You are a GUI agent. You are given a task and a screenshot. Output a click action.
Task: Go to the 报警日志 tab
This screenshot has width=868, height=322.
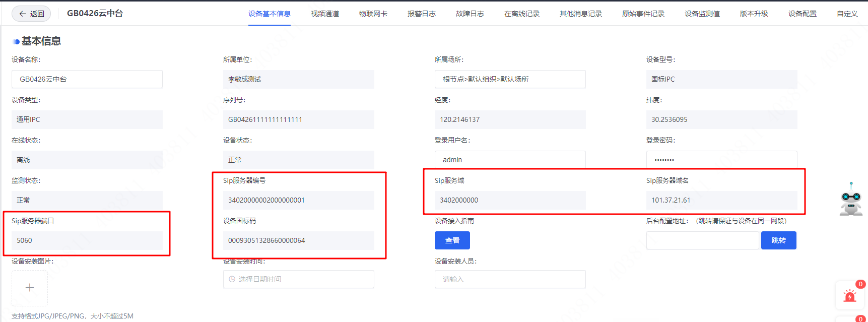422,14
